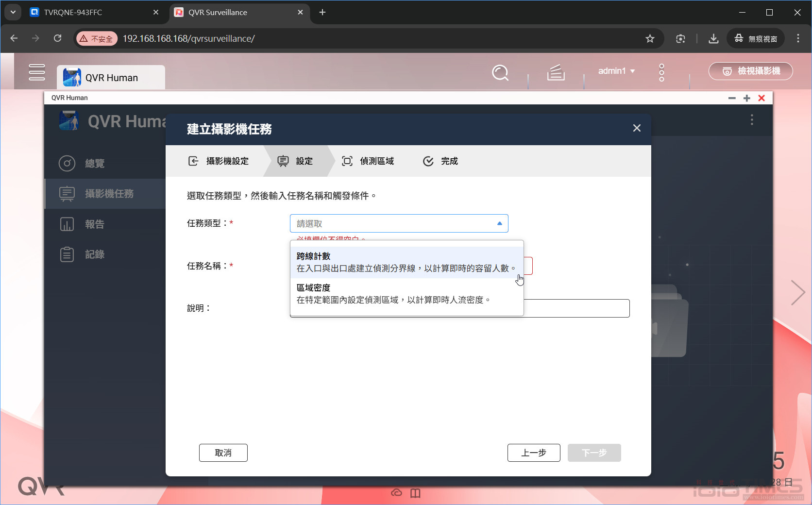The image size is (812, 505).
Task: Click the 檢視攝影機 button
Action: click(x=750, y=71)
